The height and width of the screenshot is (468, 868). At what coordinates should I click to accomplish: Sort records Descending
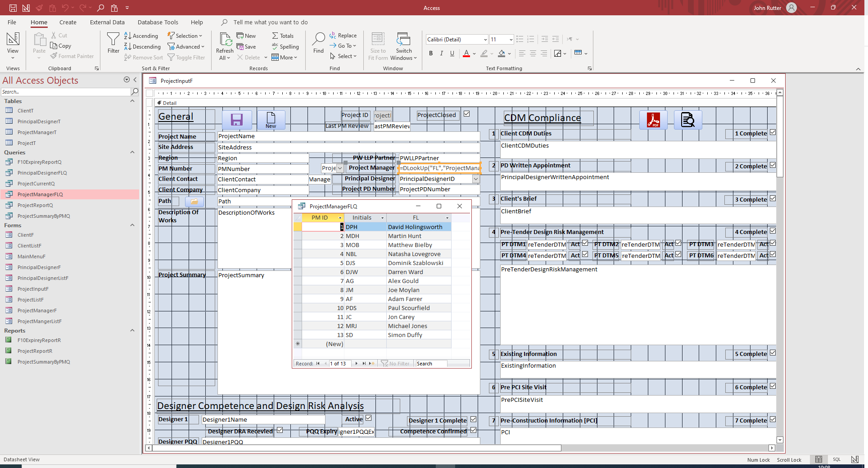coord(142,46)
